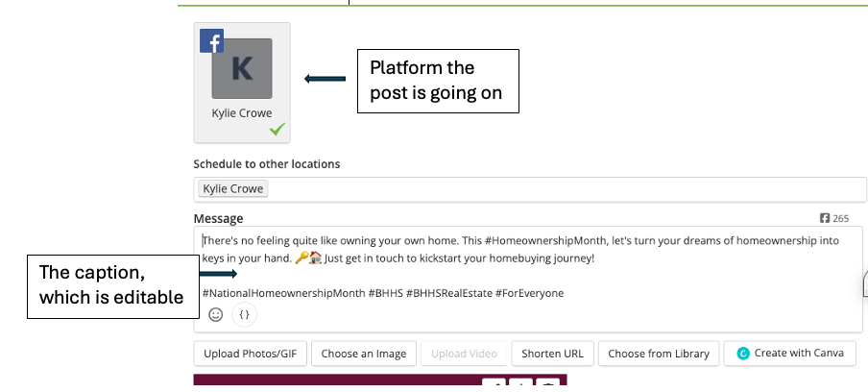Screen dimensions: 868x392
Task: Click inside the Message caption text area
Action: coord(528,279)
